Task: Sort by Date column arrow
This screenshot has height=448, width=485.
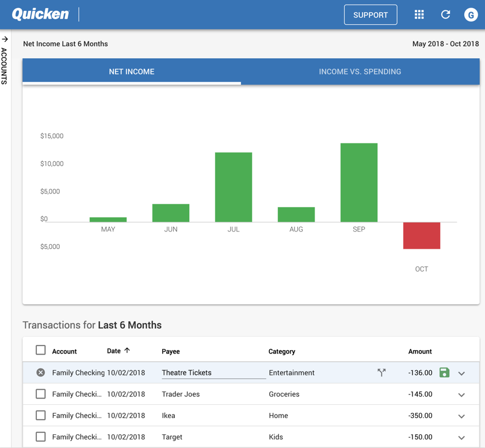Action: [127, 350]
